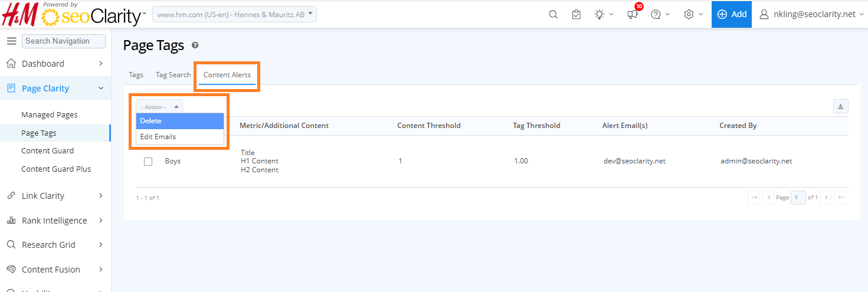Click the Page Tags help info icon
Image resolution: width=868 pixels, height=292 pixels.
pos(195,45)
